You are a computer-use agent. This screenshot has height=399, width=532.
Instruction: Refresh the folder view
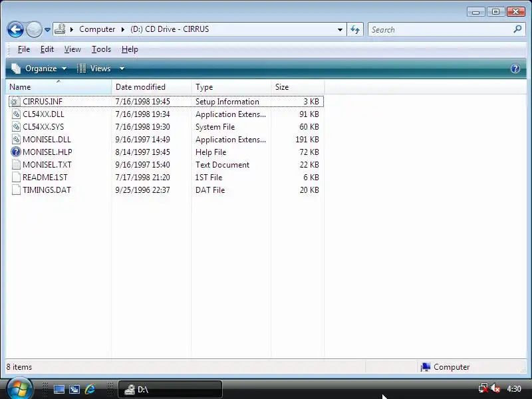[355, 29]
